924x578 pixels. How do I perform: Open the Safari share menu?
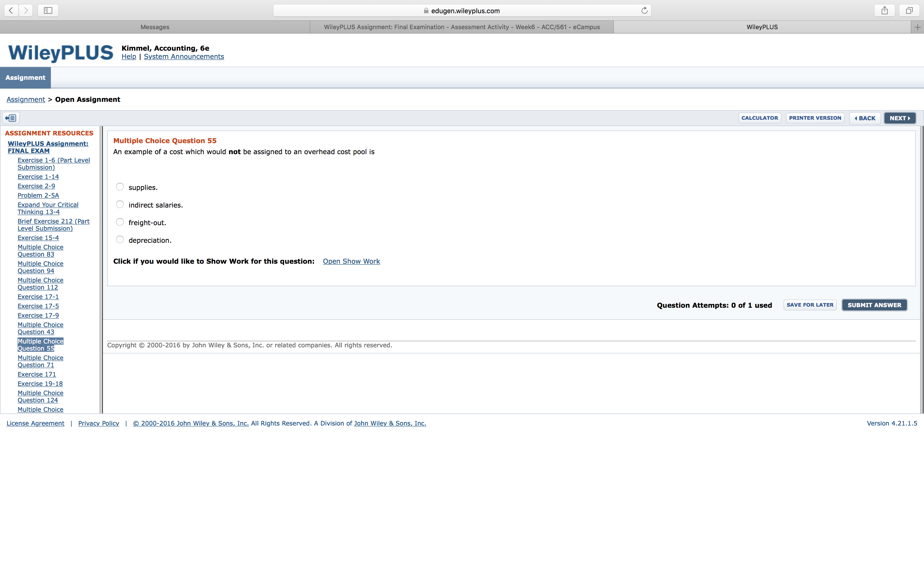(x=885, y=11)
